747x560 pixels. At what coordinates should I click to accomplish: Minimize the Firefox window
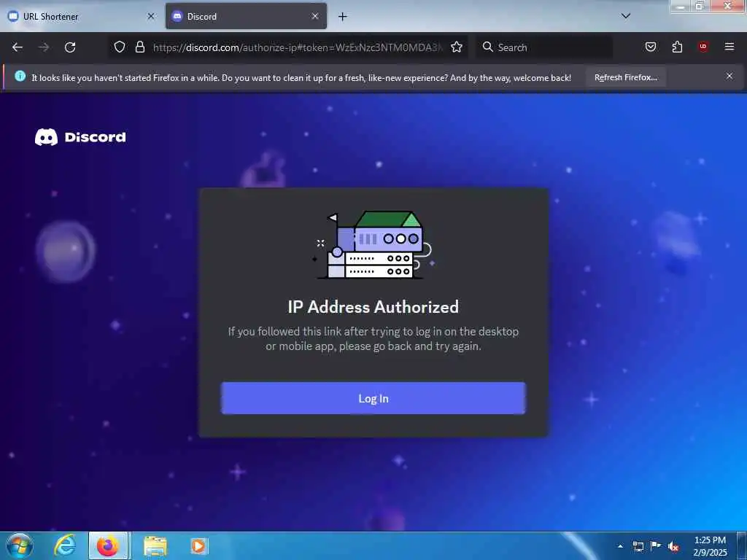pos(681,6)
